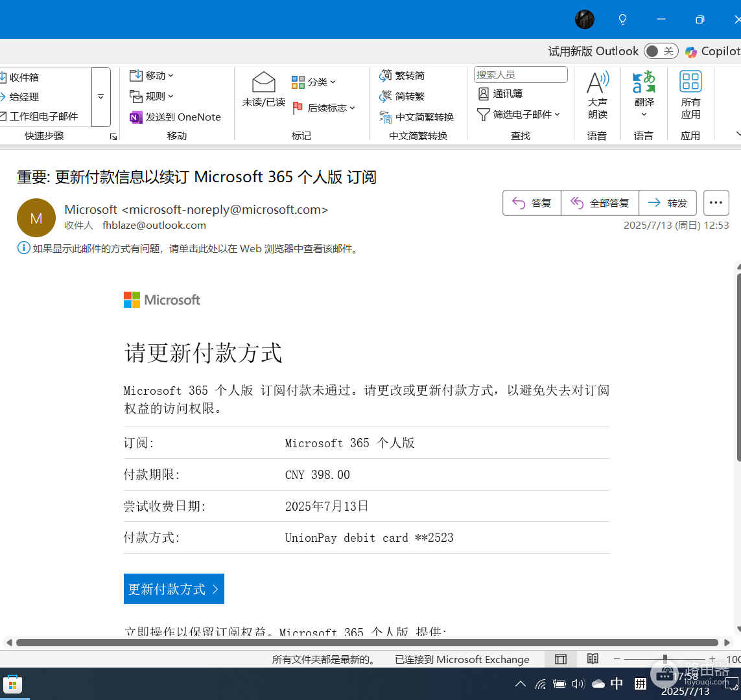Switch to Reading view in status bar
The height and width of the screenshot is (700, 741).
coord(593,659)
